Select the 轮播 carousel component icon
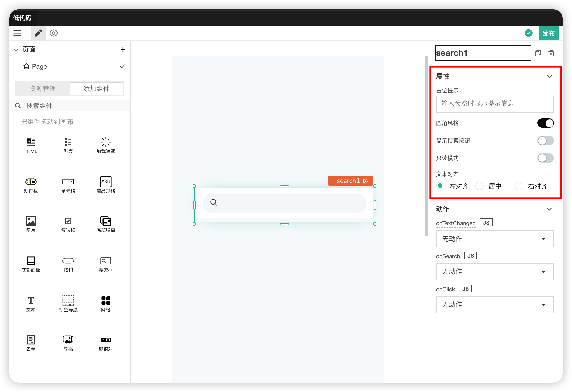 pyautogui.click(x=68, y=339)
